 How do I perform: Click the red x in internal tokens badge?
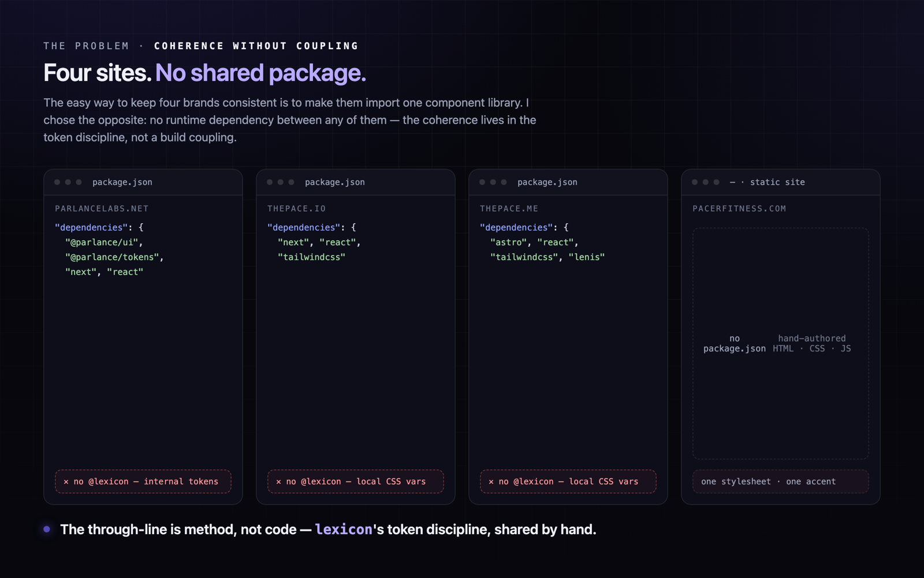pos(66,481)
